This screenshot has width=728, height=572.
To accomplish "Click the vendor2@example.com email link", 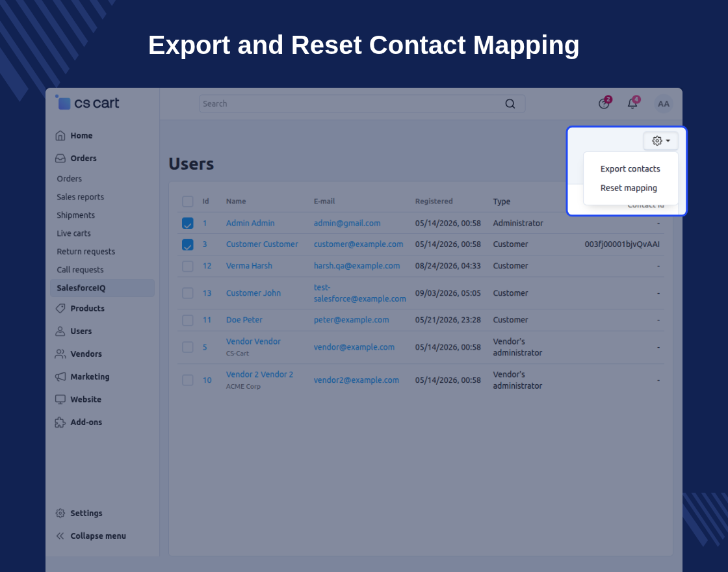I will pyautogui.click(x=356, y=380).
